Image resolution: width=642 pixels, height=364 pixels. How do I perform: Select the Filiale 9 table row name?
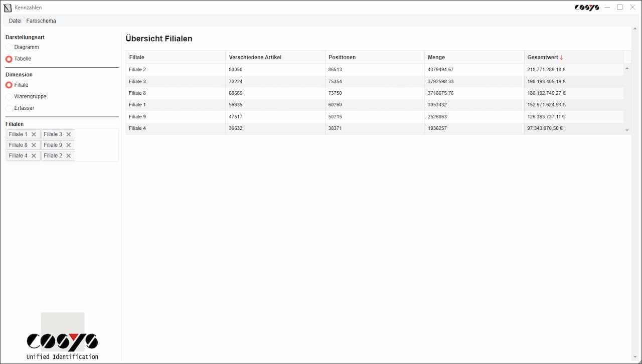(137, 117)
